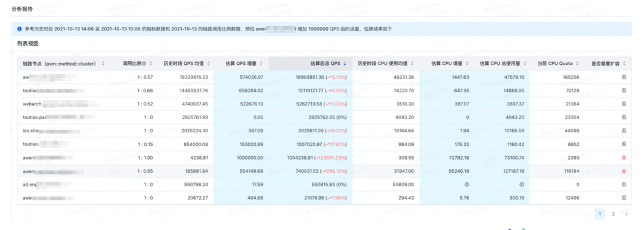Click QPS increase value 554149.68
Screen dimensions: 644x230
(x=252, y=171)
